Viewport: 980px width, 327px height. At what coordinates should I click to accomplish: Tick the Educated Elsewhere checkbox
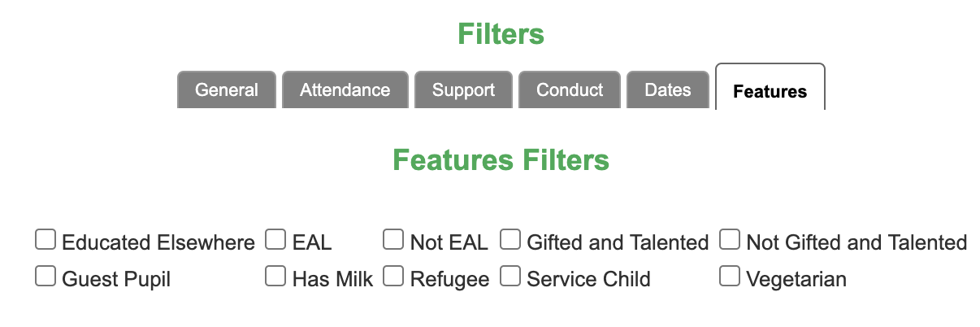(x=46, y=240)
